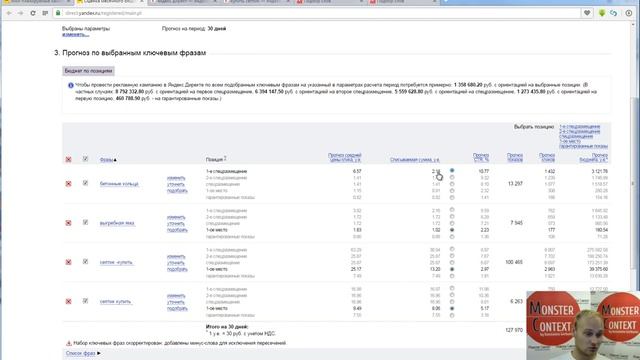Image resolution: width=640 pixels, height=360 pixels.
Task: Sort by Прогноз показов column header
Action: pyautogui.click(x=515, y=157)
